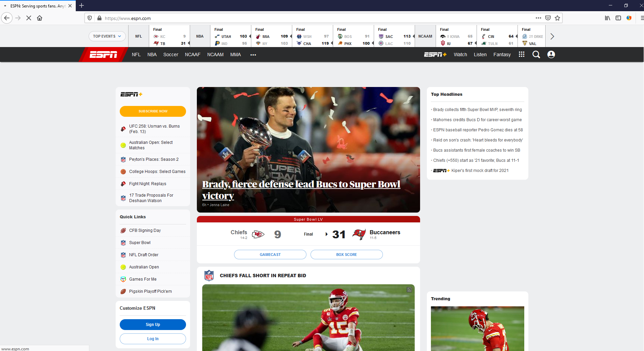Expand more sports via the ellipsis menu
Viewport: 644px width, 351px height.
(253, 54)
